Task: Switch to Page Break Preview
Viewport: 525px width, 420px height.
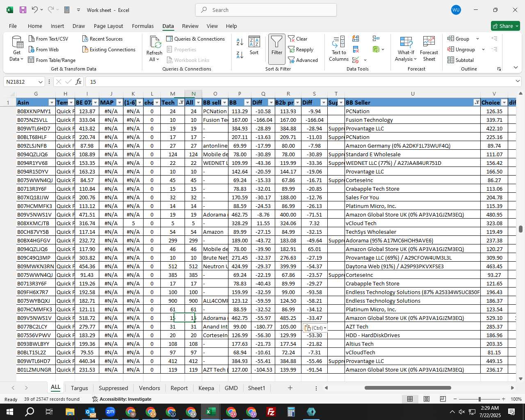Action: pyautogui.click(x=443, y=399)
